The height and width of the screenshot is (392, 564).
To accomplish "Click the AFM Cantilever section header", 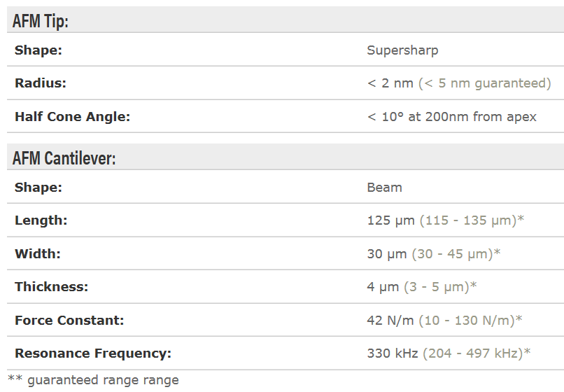I will click(64, 158).
